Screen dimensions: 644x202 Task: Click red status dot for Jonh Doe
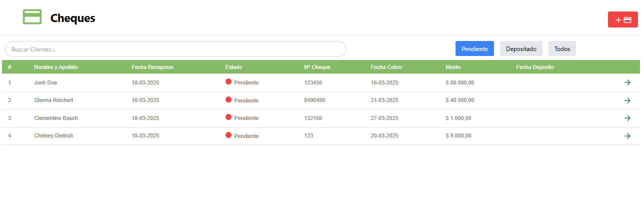228,82
